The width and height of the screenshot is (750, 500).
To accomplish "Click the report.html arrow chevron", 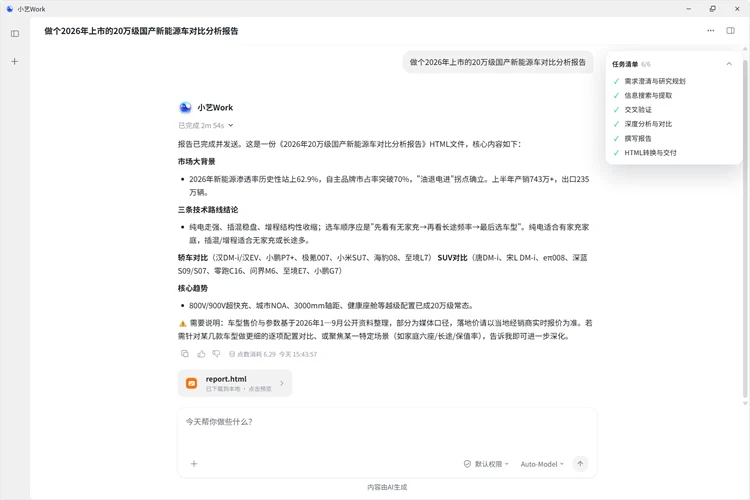I will [x=282, y=383].
